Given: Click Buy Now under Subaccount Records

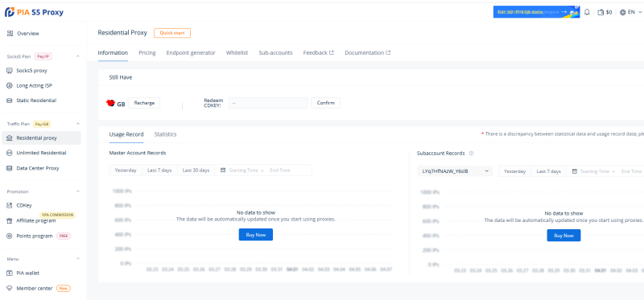Looking at the screenshot, I should (563, 236).
